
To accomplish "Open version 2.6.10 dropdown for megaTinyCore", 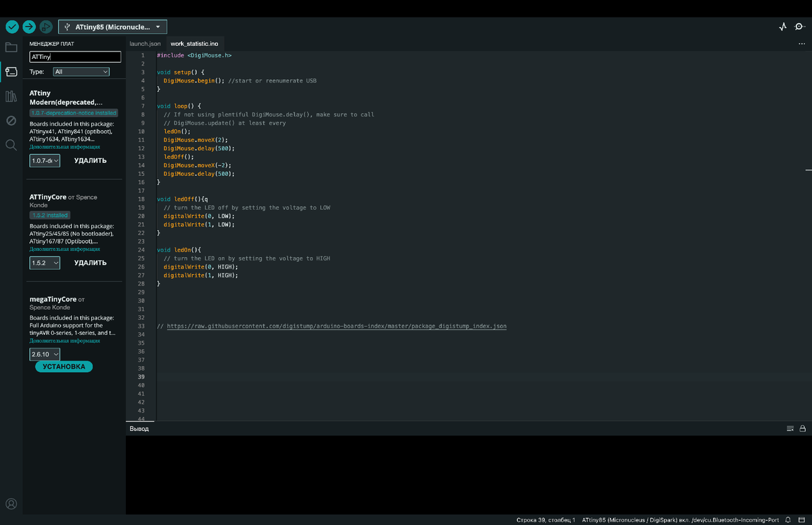I will point(45,354).
